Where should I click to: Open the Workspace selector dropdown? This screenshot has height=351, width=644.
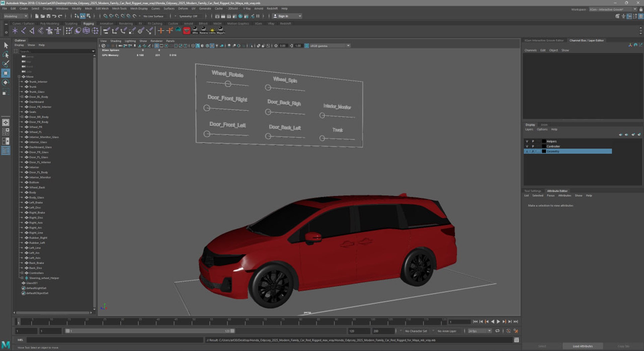613,9
